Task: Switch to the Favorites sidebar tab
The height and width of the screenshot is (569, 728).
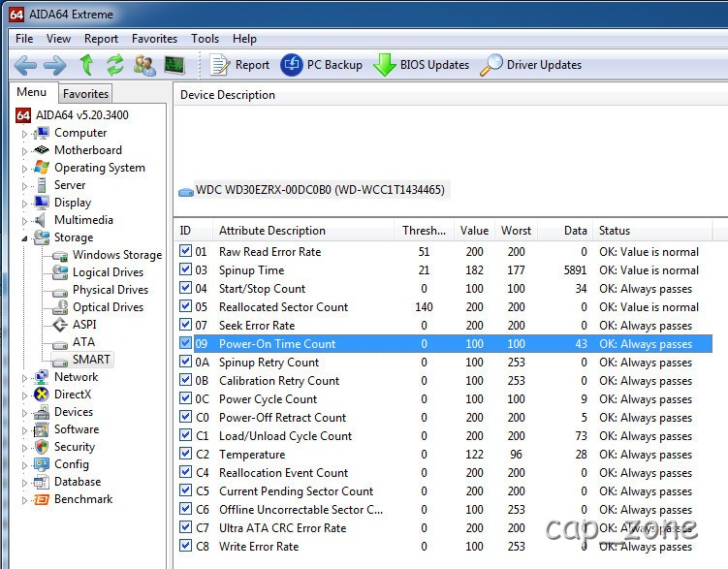Action: tap(85, 94)
